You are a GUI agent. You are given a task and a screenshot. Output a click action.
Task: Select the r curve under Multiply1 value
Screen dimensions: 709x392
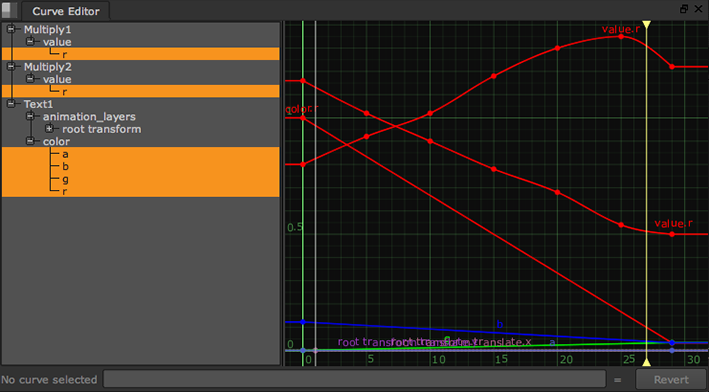pyautogui.click(x=141, y=54)
